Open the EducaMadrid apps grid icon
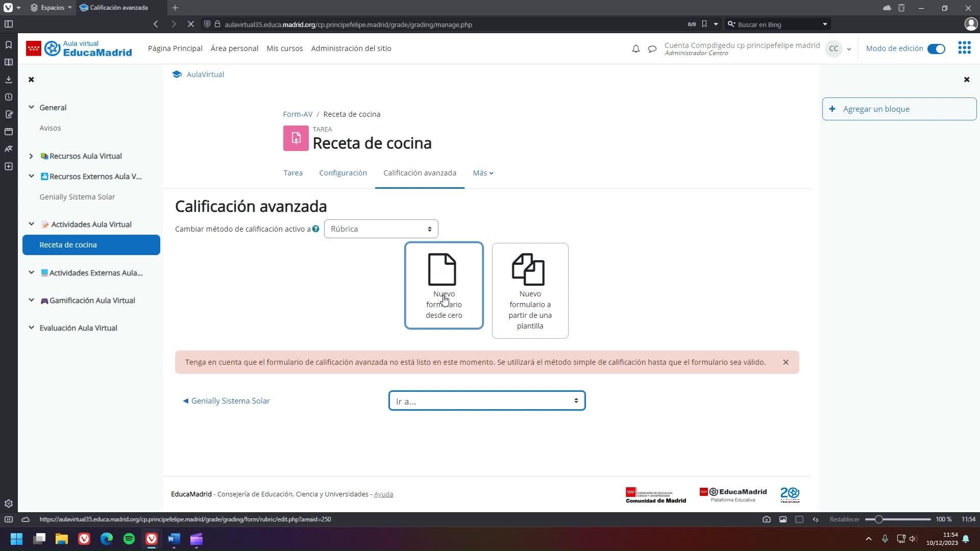Viewport: 980px width, 551px height. [964, 48]
